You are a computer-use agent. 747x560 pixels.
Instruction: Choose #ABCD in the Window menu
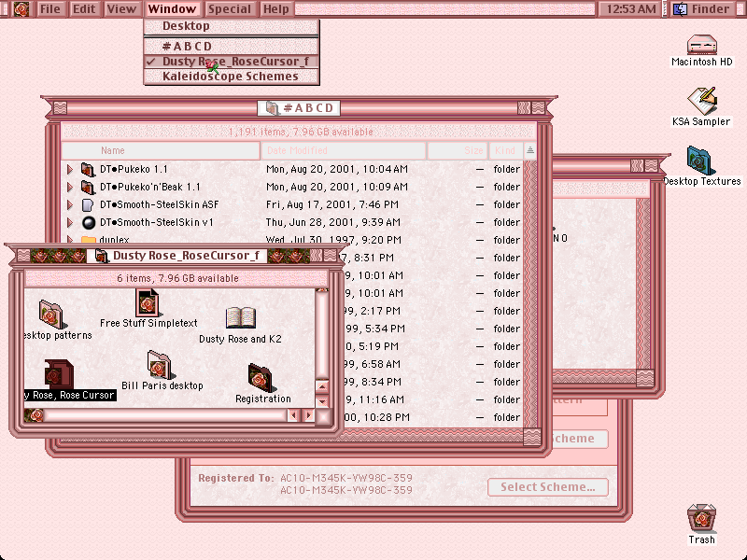[232, 46]
